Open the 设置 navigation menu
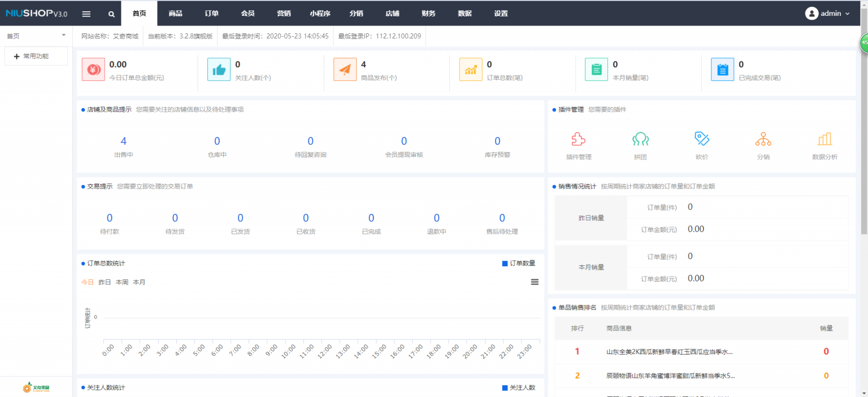 [x=500, y=13]
